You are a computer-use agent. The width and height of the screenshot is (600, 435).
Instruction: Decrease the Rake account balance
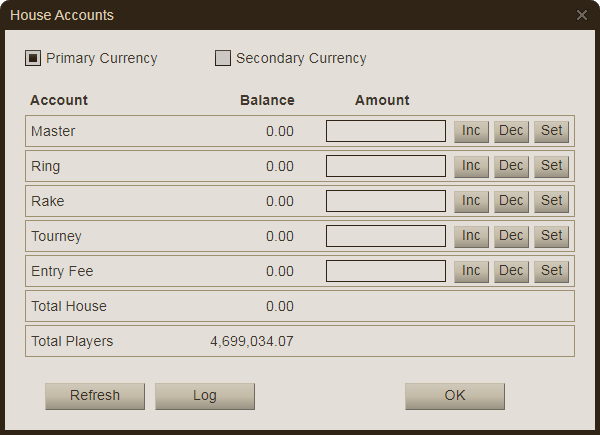point(511,201)
